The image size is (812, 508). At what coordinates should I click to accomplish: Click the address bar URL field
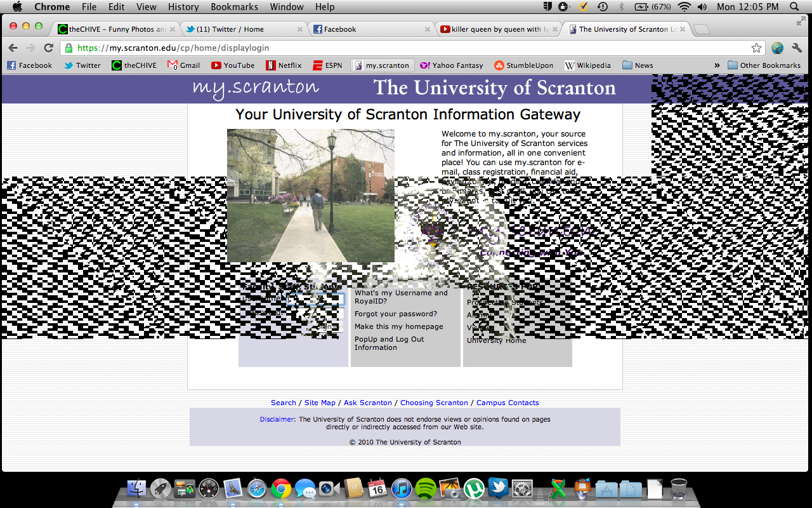pos(412,48)
